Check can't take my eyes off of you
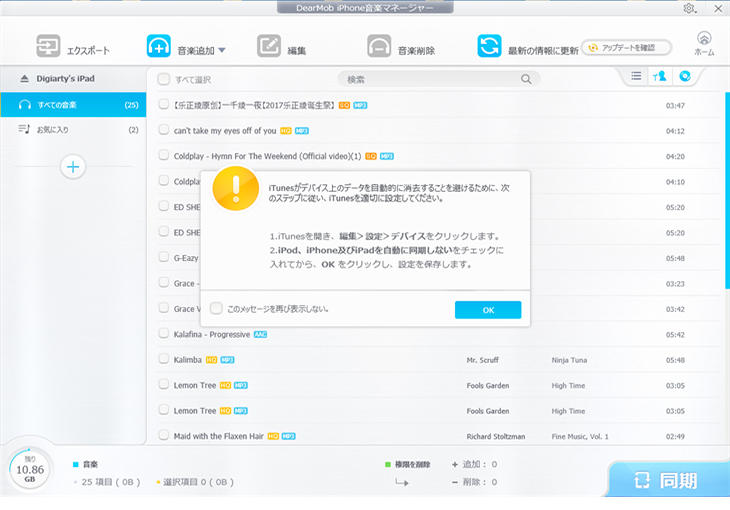 click(x=163, y=129)
